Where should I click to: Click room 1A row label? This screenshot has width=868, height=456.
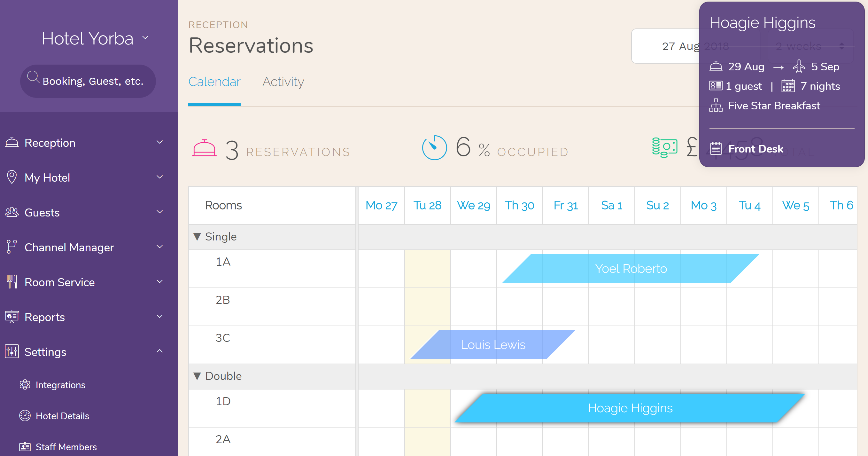click(223, 262)
